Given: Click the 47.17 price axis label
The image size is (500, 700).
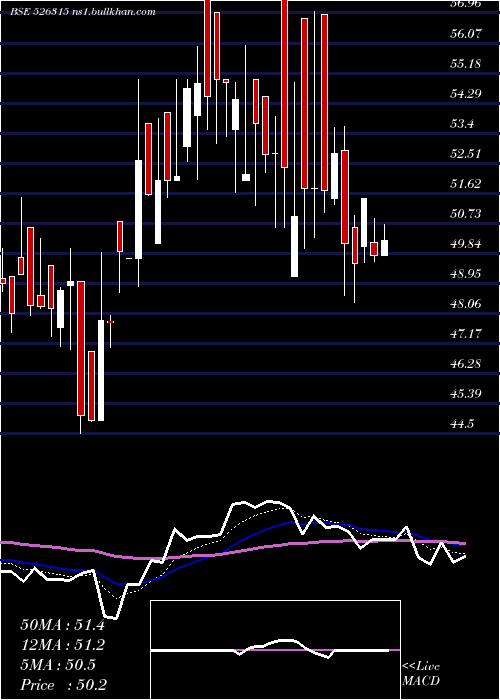Looking at the screenshot, I should tap(466, 333).
